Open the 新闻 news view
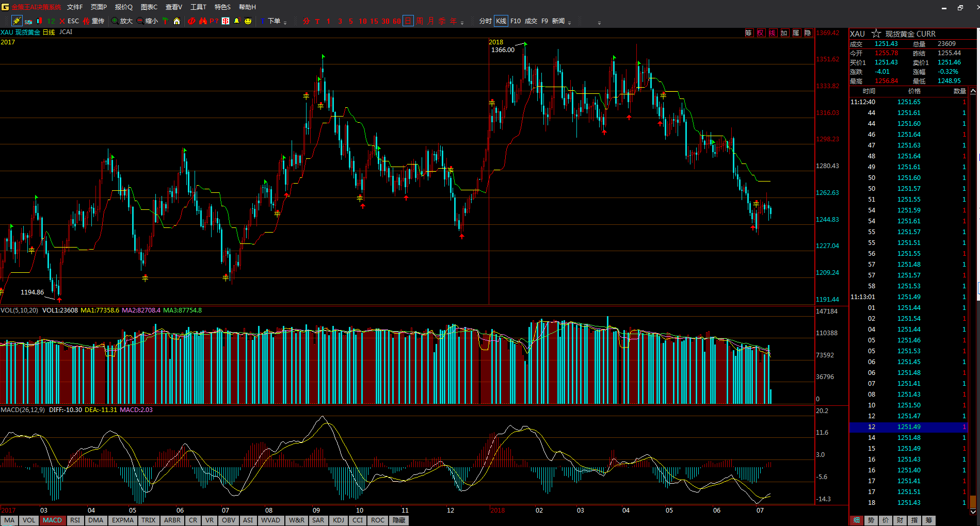980x526 pixels. [x=558, y=21]
